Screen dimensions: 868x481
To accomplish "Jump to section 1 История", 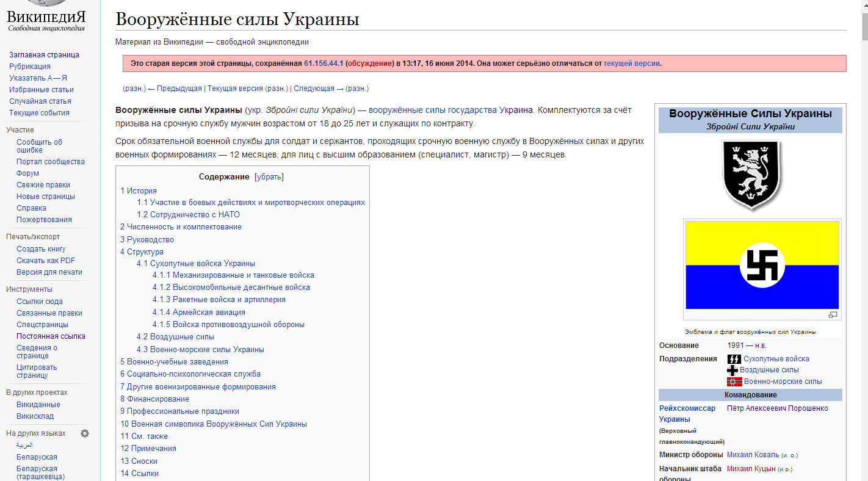I will [139, 191].
